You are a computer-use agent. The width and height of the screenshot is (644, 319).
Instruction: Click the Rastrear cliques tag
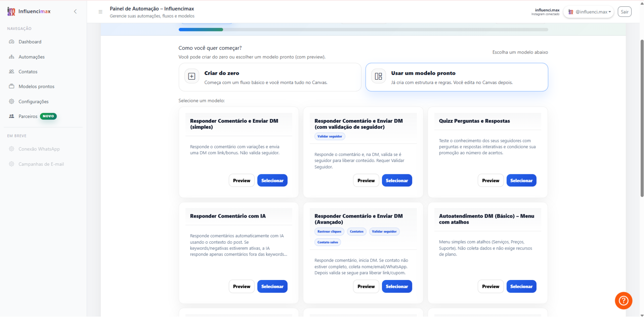(x=329, y=232)
